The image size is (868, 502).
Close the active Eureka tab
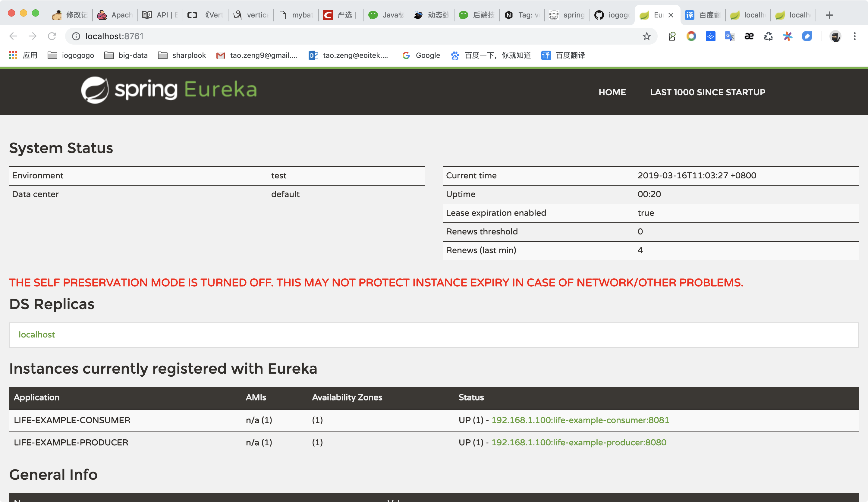pyautogui.click(x=671, y=15)
